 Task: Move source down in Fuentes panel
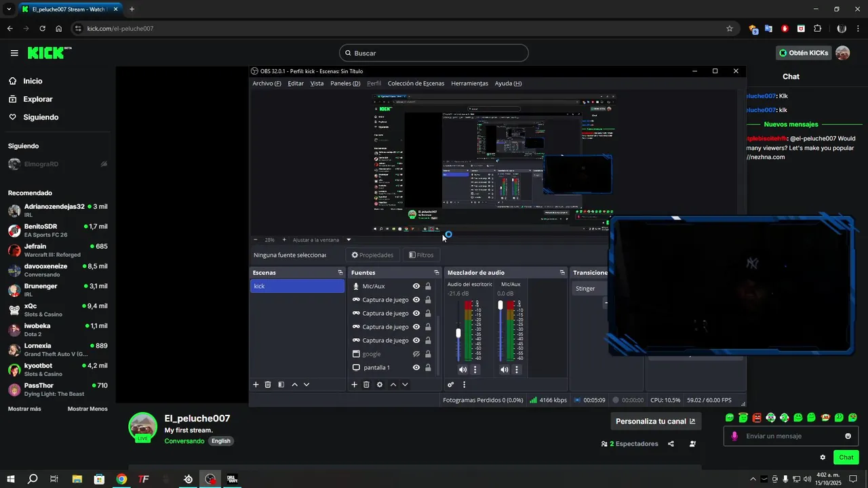pos(405,384)
